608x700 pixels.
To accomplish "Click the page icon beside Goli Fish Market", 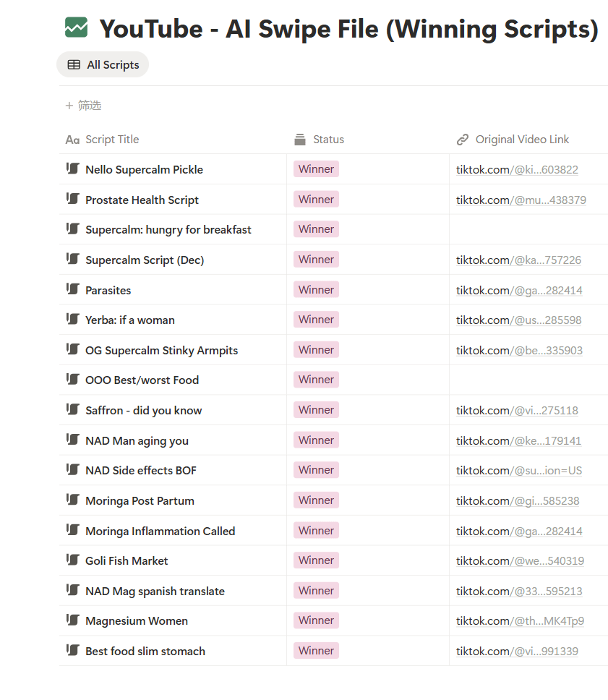I will pos(72,560).
